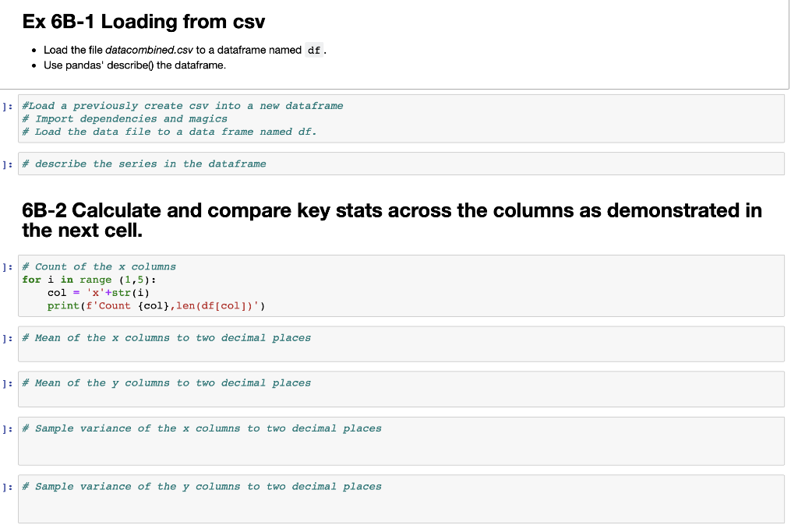Click the 'Import dependencies and magics' comment line
The height and width of the screenshot is (532, 798).
[125, 119]
